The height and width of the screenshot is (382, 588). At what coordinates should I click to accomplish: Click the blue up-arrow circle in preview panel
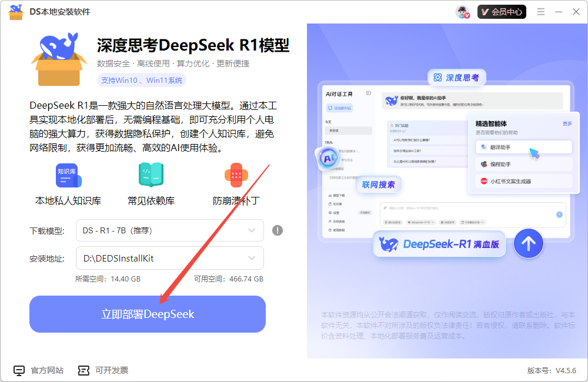[529, 243]
